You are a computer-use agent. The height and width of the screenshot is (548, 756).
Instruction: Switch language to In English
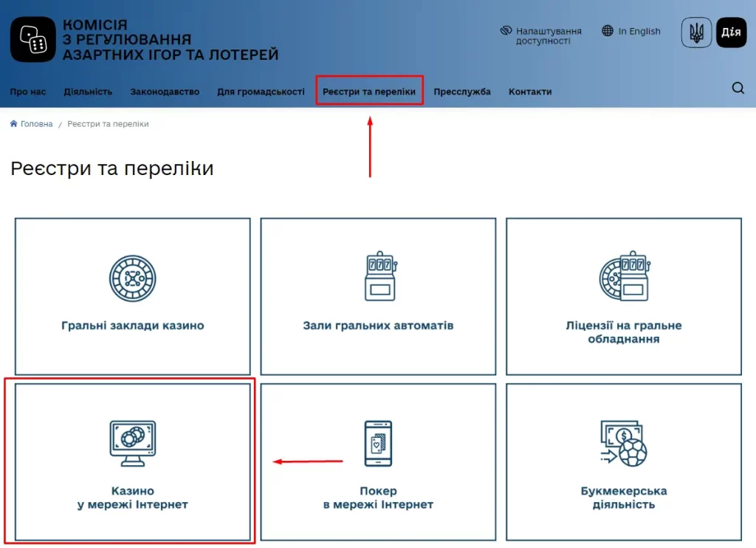(631, 31)
